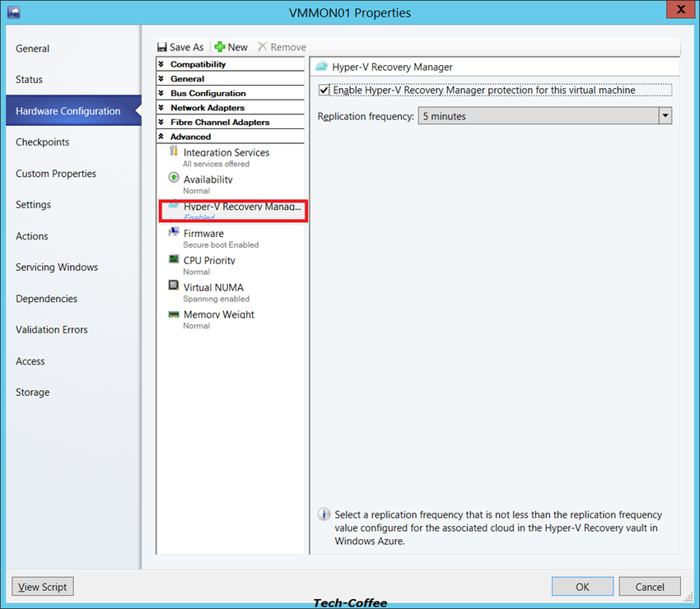Select the Firmware item
The width and height of the screenshot is (700, 609).
pyautogui.click(x=231, y=238)
